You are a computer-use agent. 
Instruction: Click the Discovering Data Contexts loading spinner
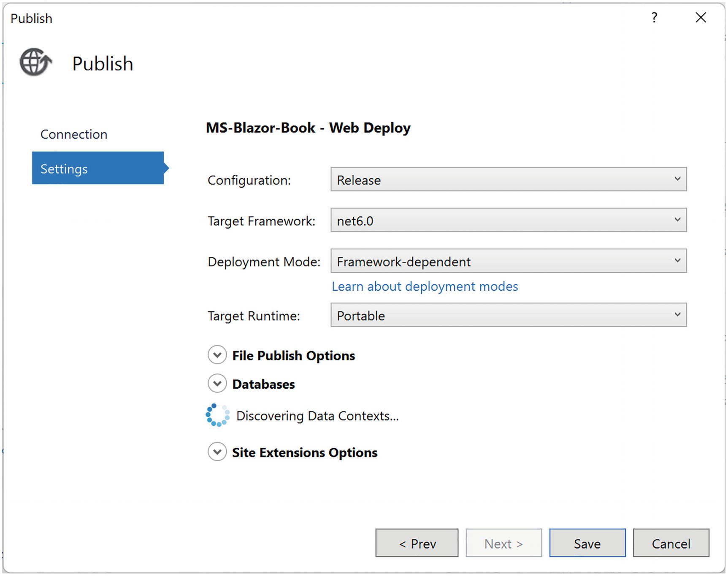pyautogui.click(x=217, y=415)
